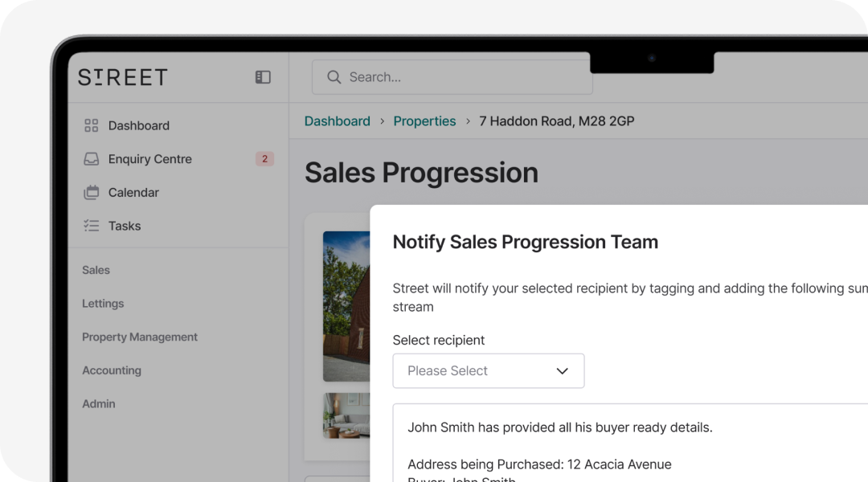Click the STREET logo
The width and height of the screenshot is (868, 482).
point(121,77)
